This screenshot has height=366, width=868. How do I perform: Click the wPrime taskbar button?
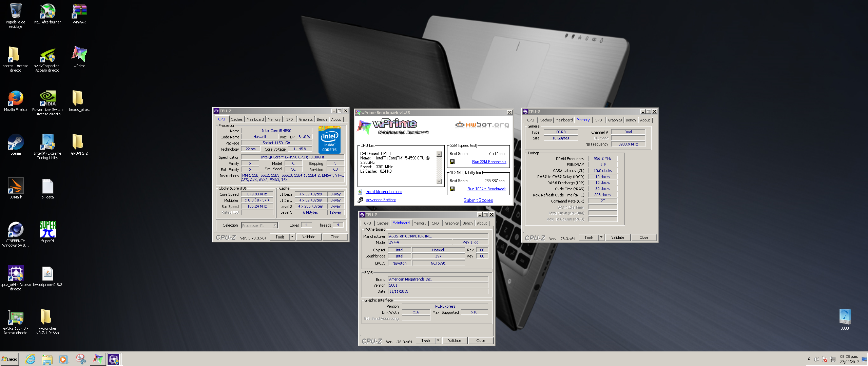(x=98, y=359)
